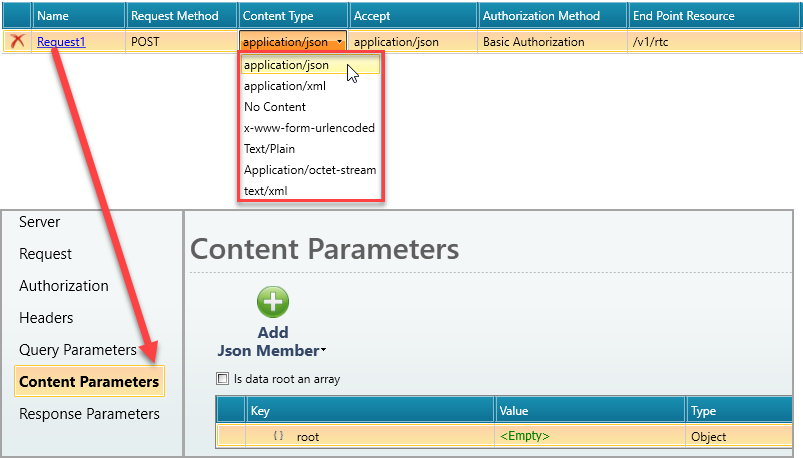Click the End Point Resource column header

click(683, 16)
